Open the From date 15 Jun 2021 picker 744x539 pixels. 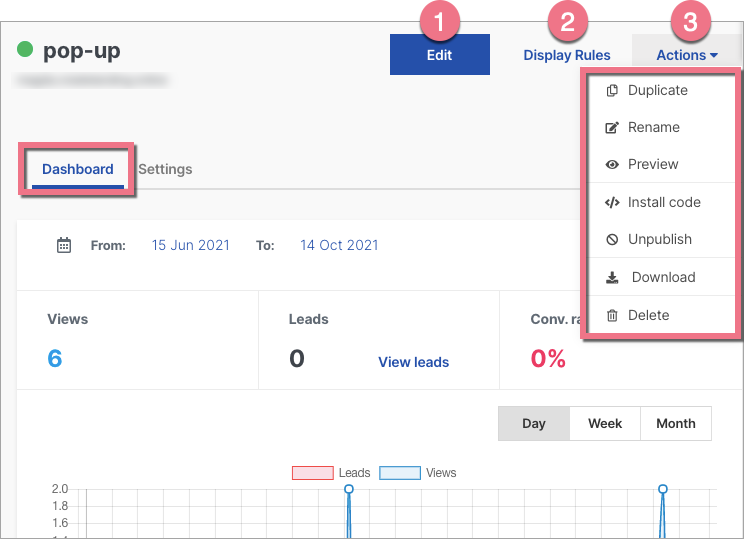190,245
